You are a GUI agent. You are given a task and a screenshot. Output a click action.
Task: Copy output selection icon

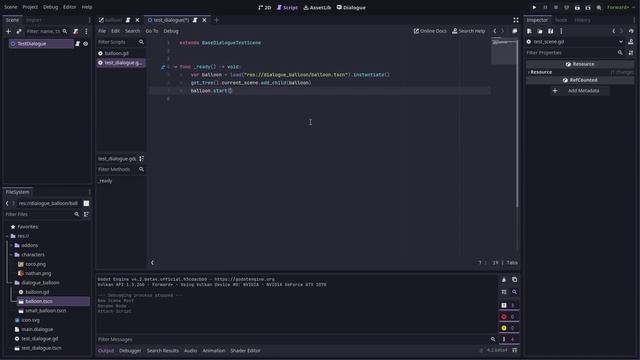click(x=514, y=280)
